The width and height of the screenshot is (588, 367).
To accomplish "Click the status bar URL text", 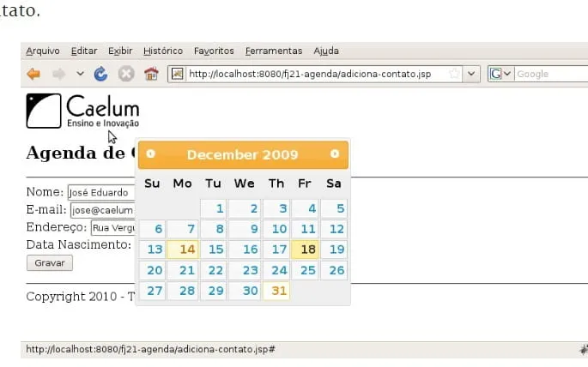I will coord(150,349).
